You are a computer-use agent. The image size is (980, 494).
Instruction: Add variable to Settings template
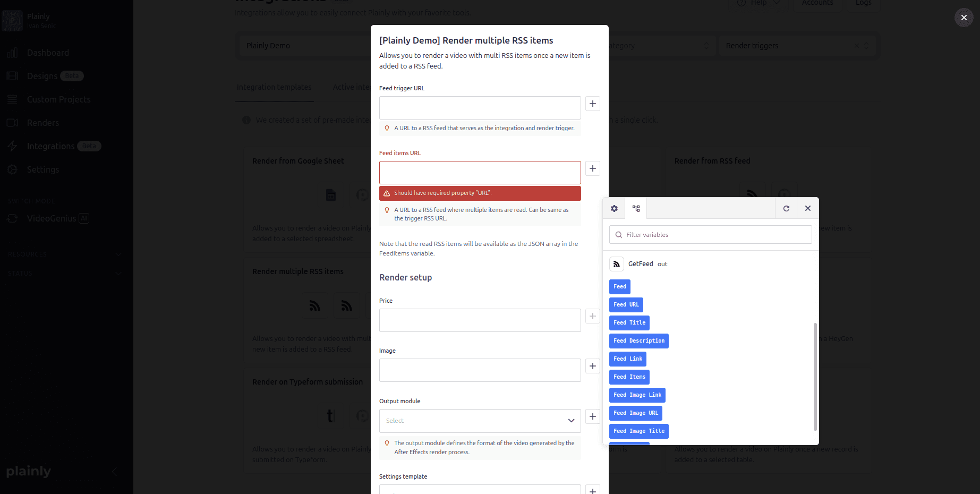click(x=593, y=490)
